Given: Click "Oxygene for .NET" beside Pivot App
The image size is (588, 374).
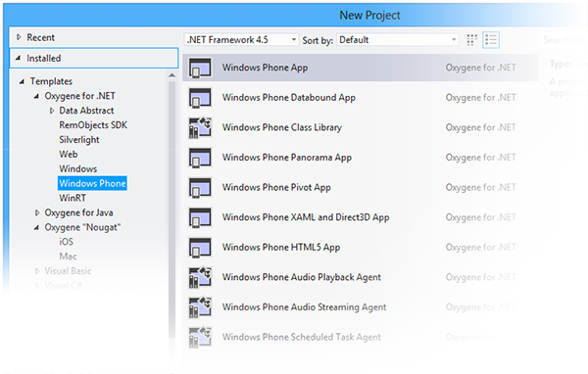Looking at the screenshot, I should pos(481,188).
